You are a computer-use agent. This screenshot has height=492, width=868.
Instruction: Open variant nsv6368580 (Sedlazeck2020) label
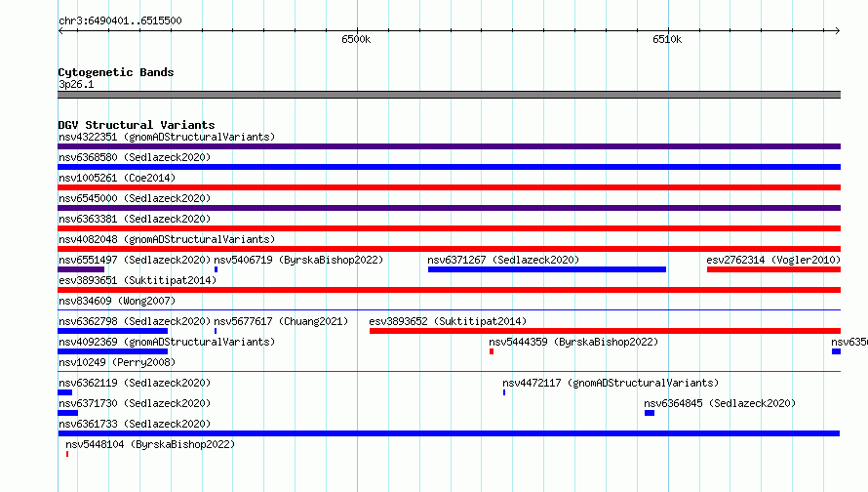(x=135, y=157)
